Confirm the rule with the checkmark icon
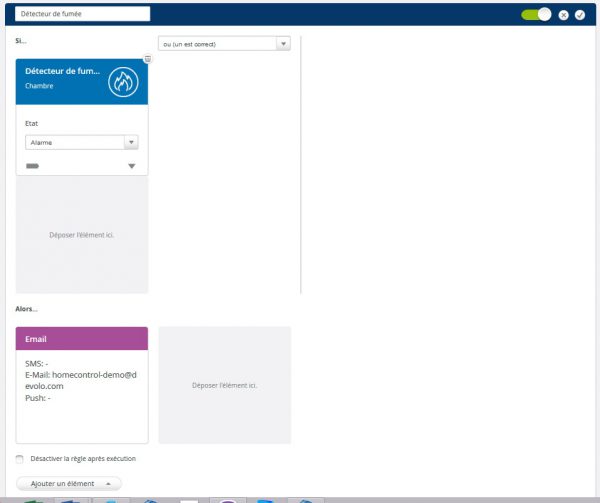This screenshot has height=503, width=600. coord(580,15)
